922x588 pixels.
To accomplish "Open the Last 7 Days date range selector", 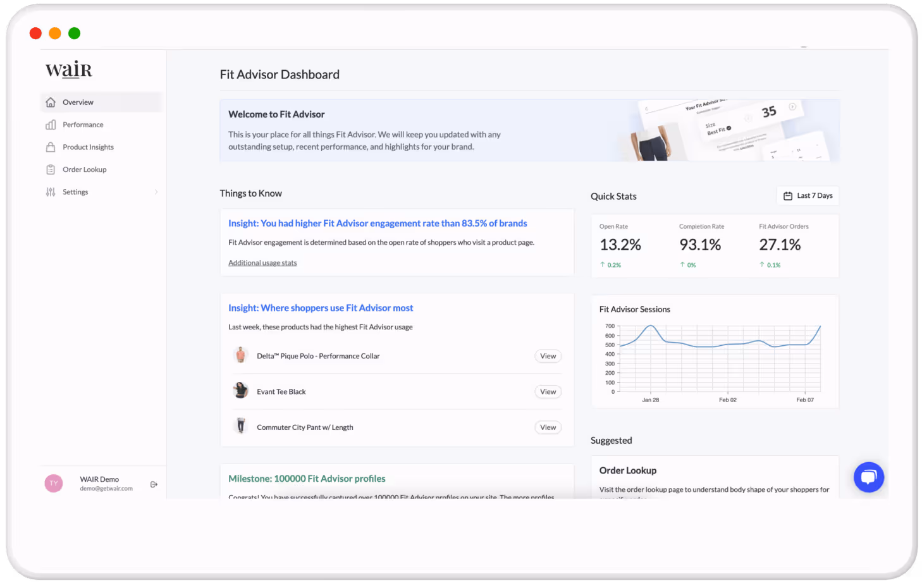I will click(808, 195).
